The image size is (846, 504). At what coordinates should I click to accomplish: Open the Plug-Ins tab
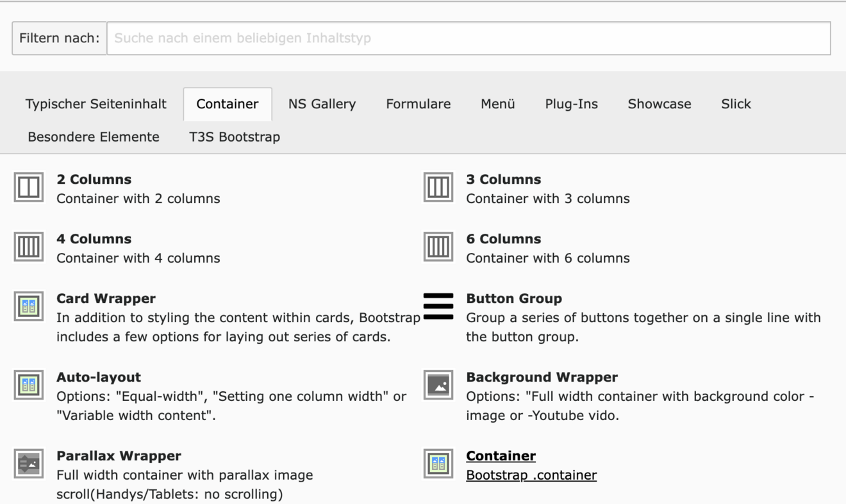tap(571, 104)
